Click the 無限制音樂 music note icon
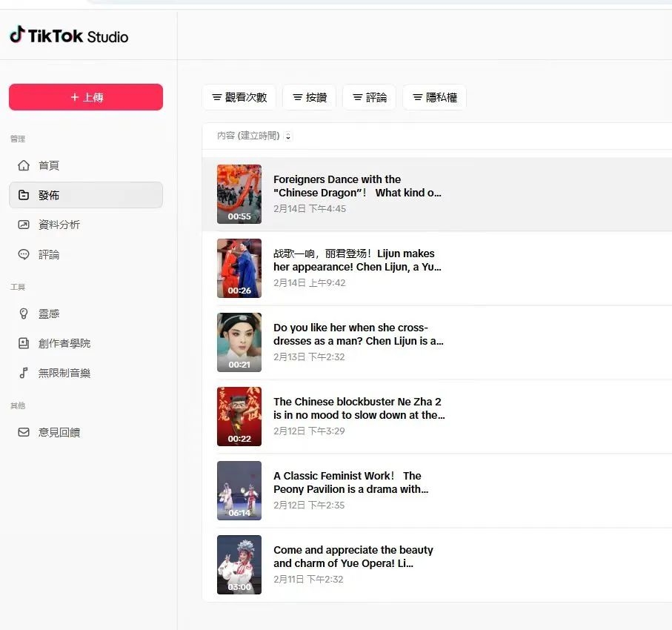Image resolution: width=672 pixels, height=630 pixels. [x=24, y=373]
